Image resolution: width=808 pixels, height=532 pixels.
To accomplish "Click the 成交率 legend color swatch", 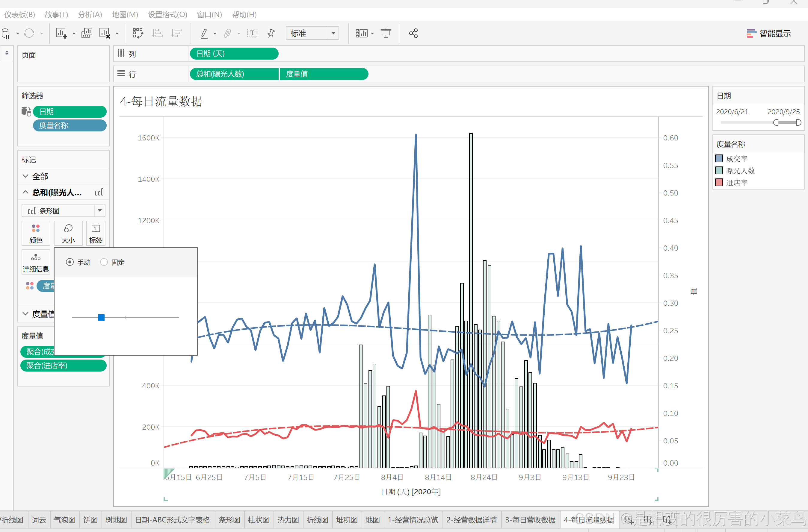I will (x=719, y=158).
